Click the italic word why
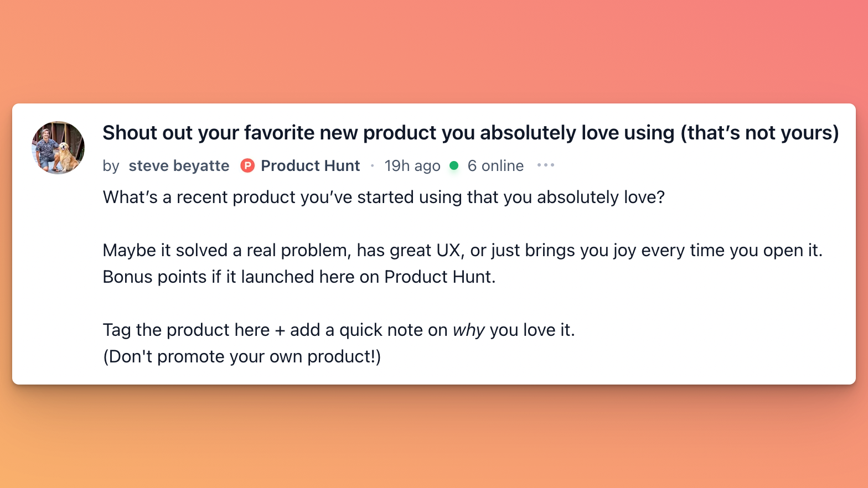The width and height of the screenshot is (868, 488). click(469, 330)
